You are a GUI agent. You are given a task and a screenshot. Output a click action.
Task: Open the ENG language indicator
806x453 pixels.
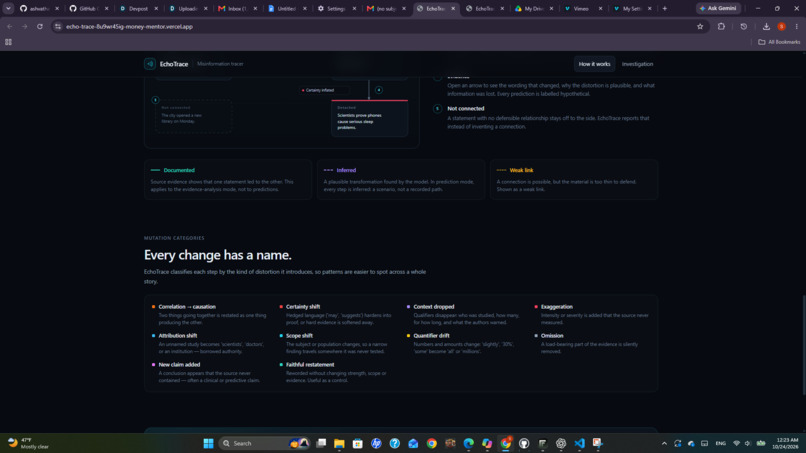pos(721,443)
